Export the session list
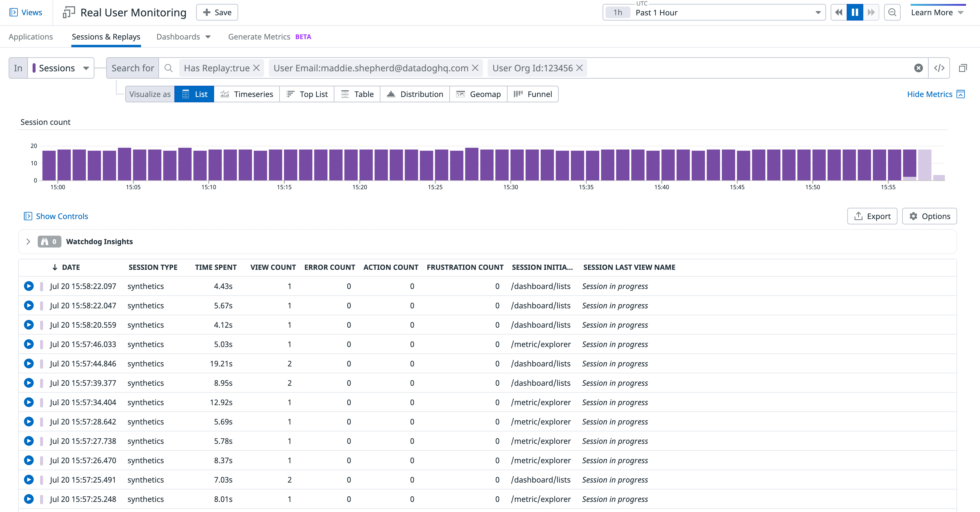This screenshot has height=512, width=980. pos(872,216)
